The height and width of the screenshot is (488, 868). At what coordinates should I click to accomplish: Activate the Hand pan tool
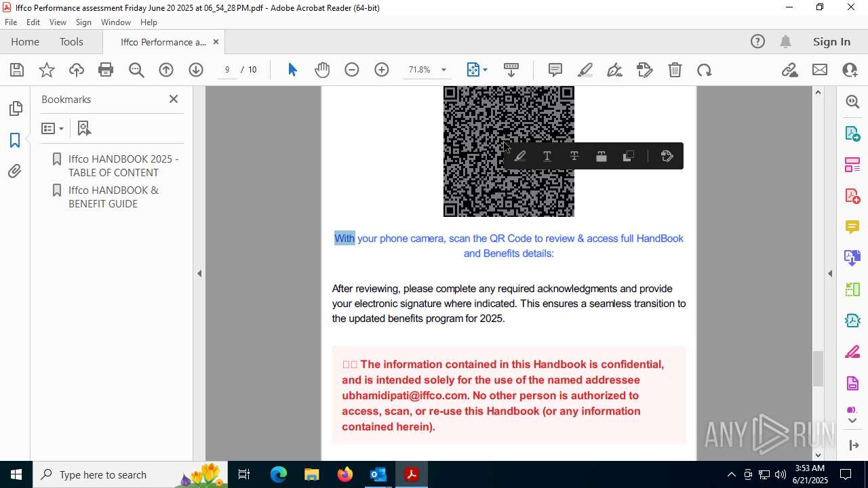pos(322,70)
